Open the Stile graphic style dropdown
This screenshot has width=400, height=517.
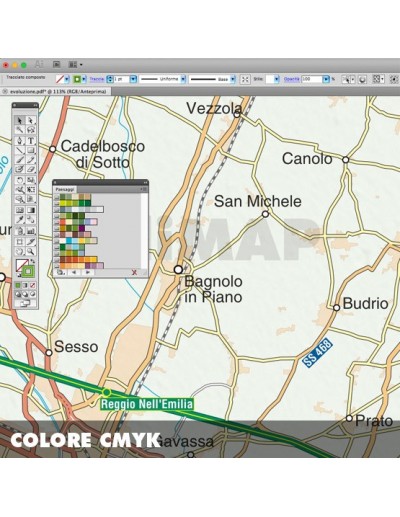pos(277,79)
